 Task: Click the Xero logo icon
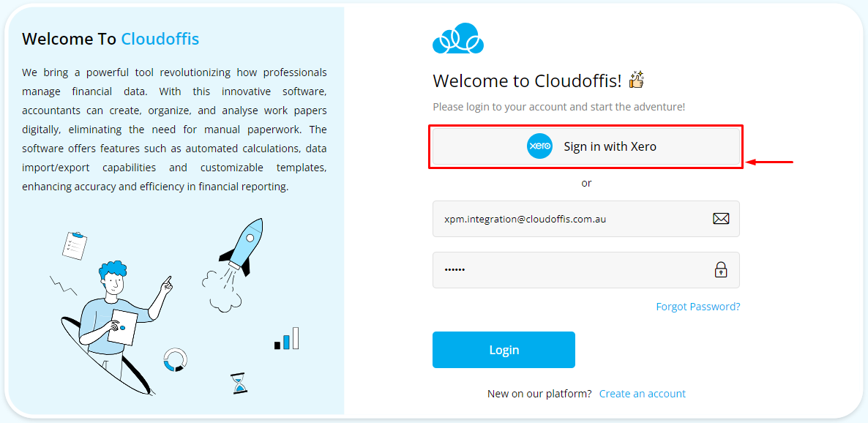539,146
